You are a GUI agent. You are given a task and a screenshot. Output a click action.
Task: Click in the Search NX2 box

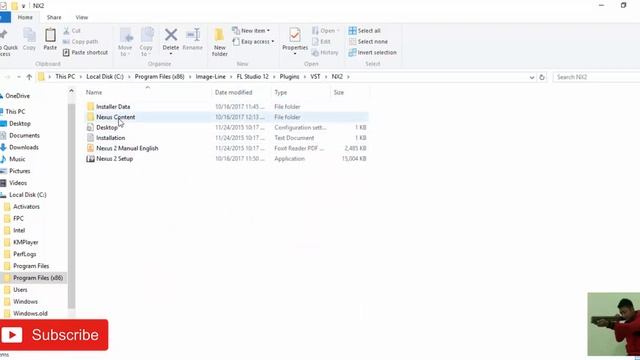click(596, 77)
